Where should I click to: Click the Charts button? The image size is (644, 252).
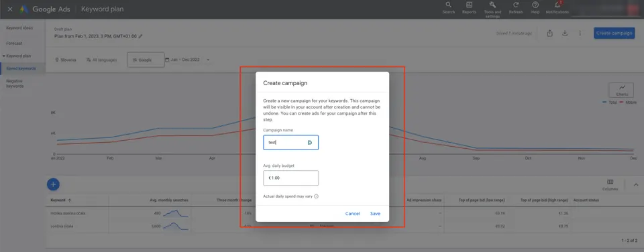(622, 90)
